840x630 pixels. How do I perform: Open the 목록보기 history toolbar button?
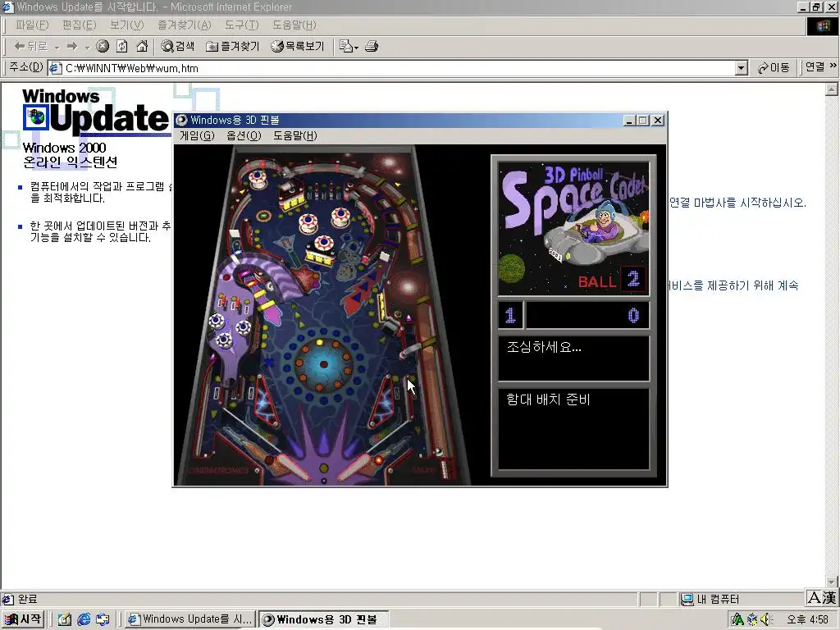click(298, 47)
